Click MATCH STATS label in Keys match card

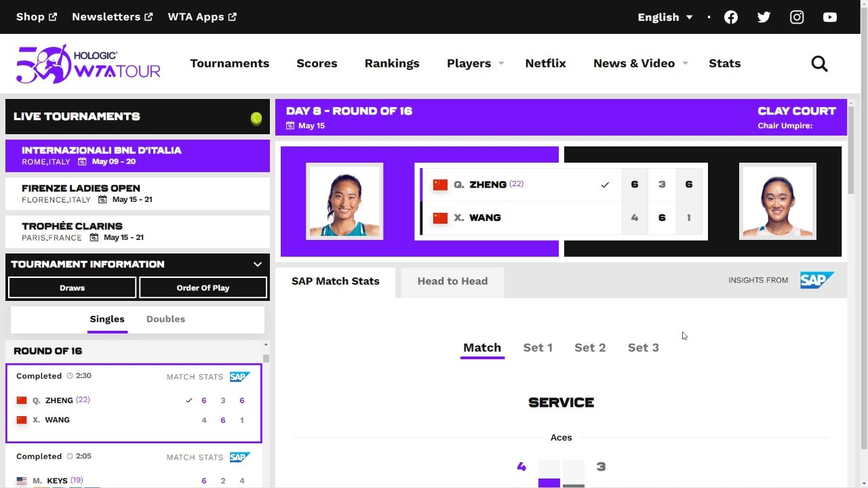click(195, 457)
